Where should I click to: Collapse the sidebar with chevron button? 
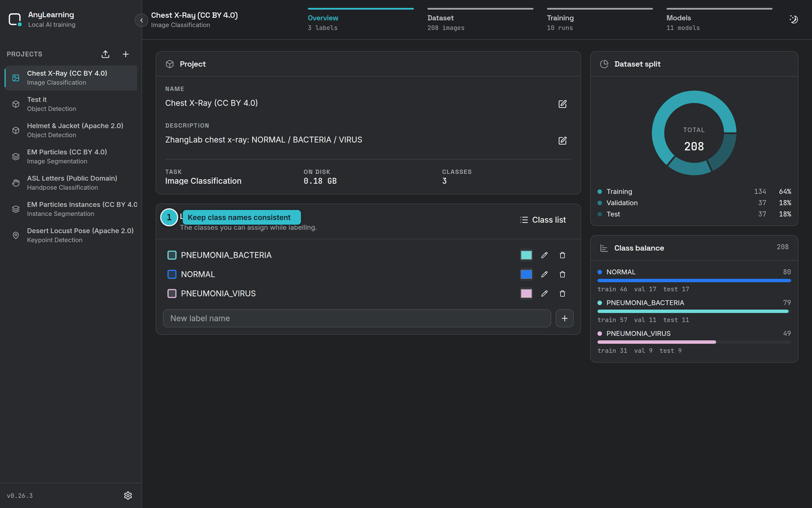click(142, 20)
